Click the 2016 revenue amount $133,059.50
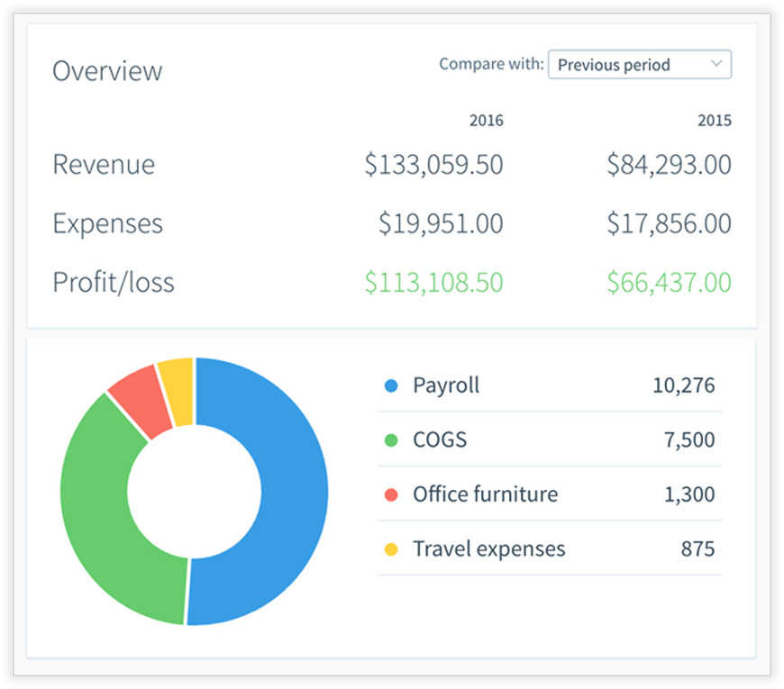784x689 pixels. pos(433,165)
